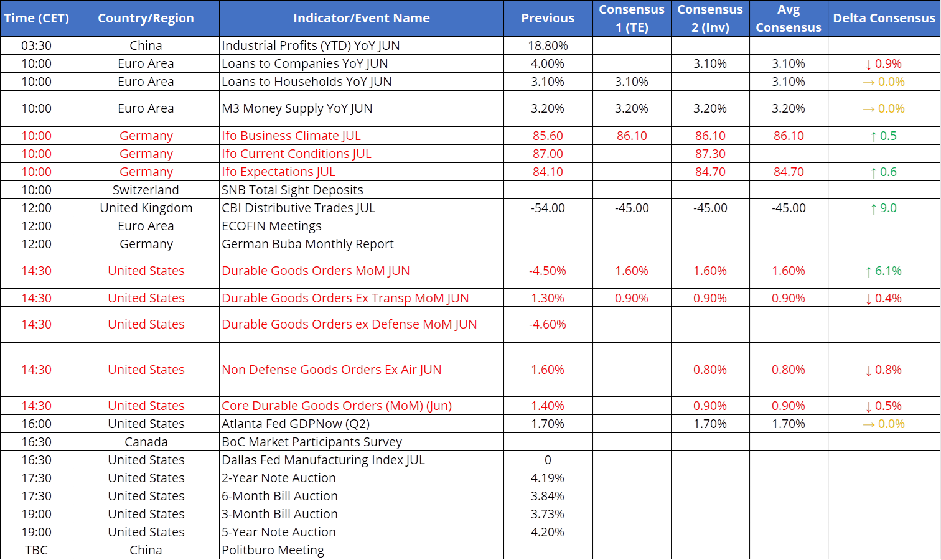
Task: Click the Previous column header
Action: pos(548,18)
